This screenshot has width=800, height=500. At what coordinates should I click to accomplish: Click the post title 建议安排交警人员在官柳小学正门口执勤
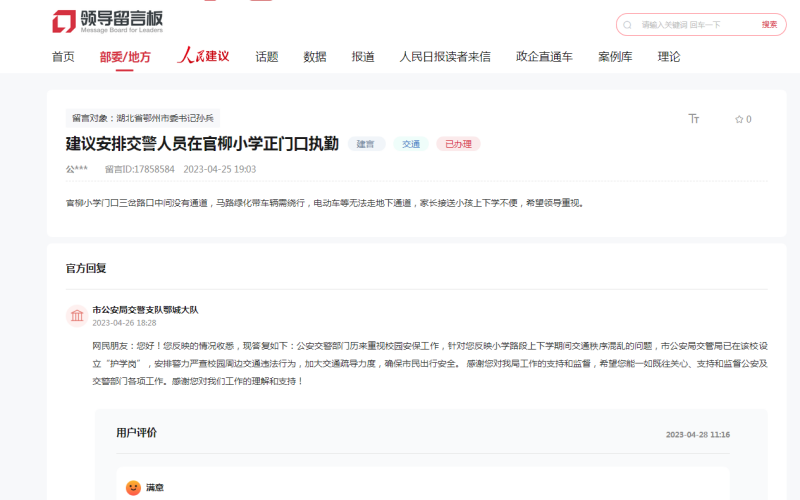coord(202,144)
